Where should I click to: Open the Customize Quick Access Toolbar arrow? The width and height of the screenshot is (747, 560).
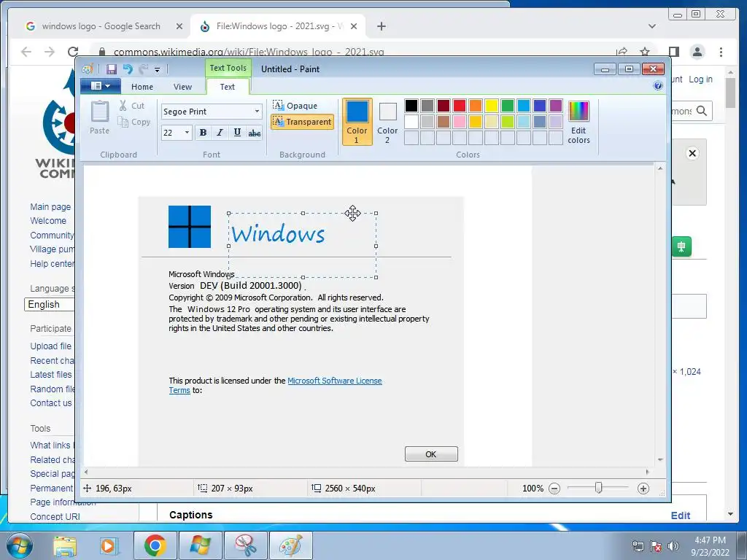[157, 69]
